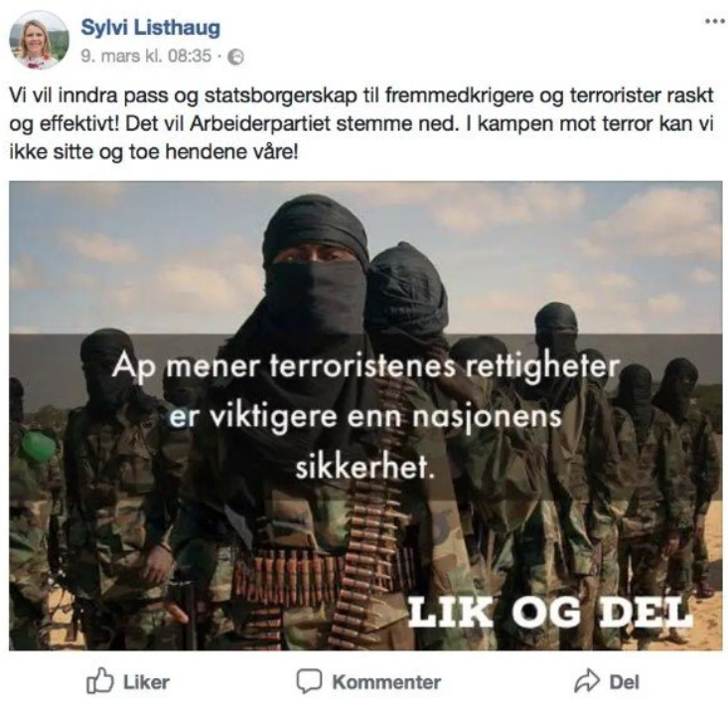Click the round profile picture thumbnail

tap(39, 40)
